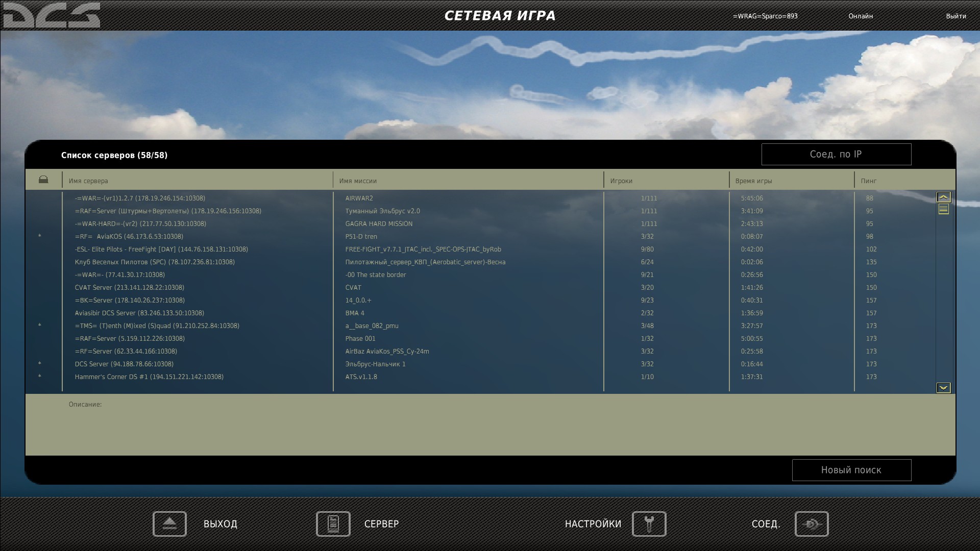Select =RF= AviaKOS server

tap(129, 236)
